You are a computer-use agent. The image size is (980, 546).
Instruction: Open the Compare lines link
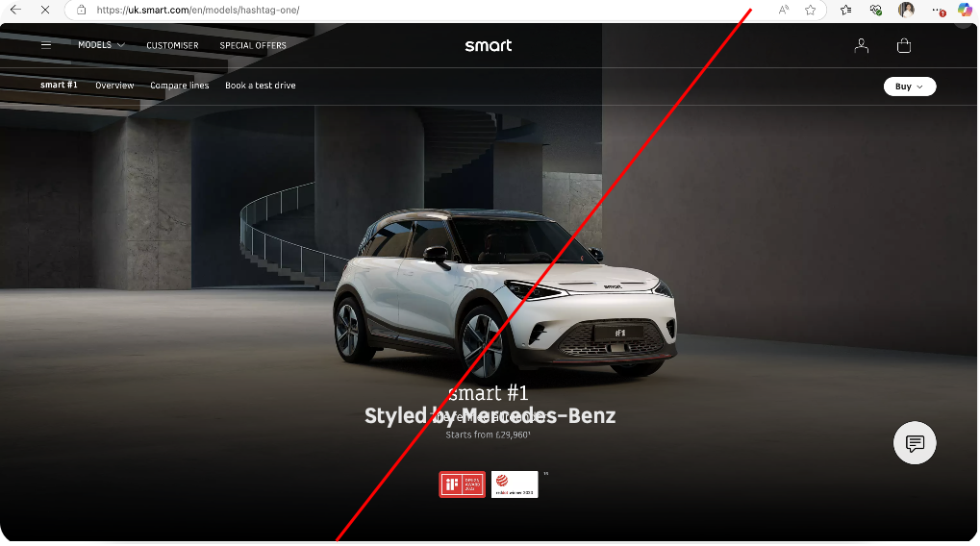coord(180,86)
